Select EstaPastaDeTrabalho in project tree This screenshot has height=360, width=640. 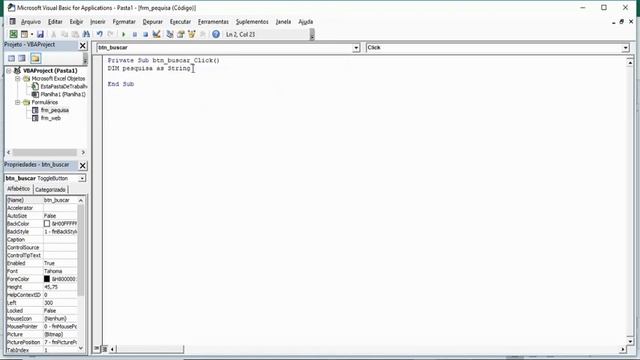tap(63, 87)
